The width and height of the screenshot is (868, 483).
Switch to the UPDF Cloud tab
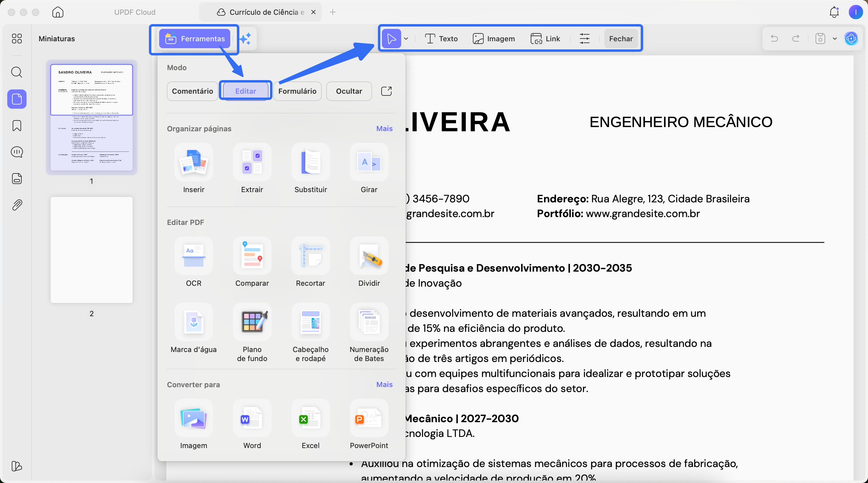tap(134, 12)
